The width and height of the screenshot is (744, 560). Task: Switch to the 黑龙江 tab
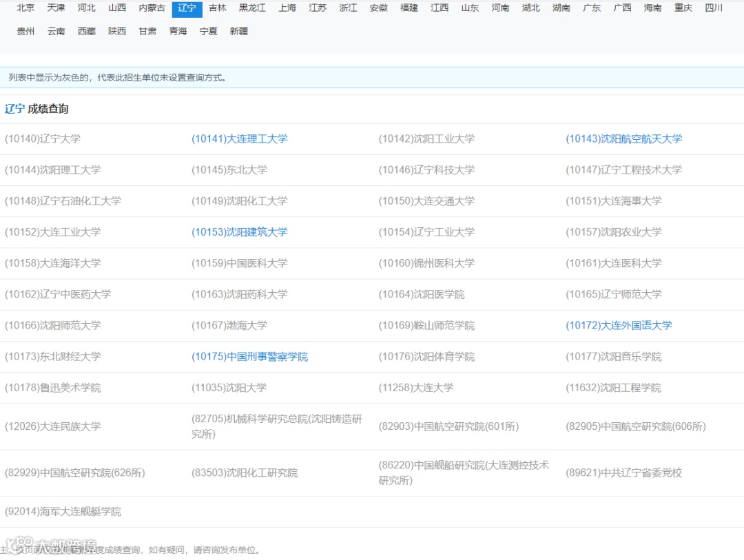(x=252, y=8)
